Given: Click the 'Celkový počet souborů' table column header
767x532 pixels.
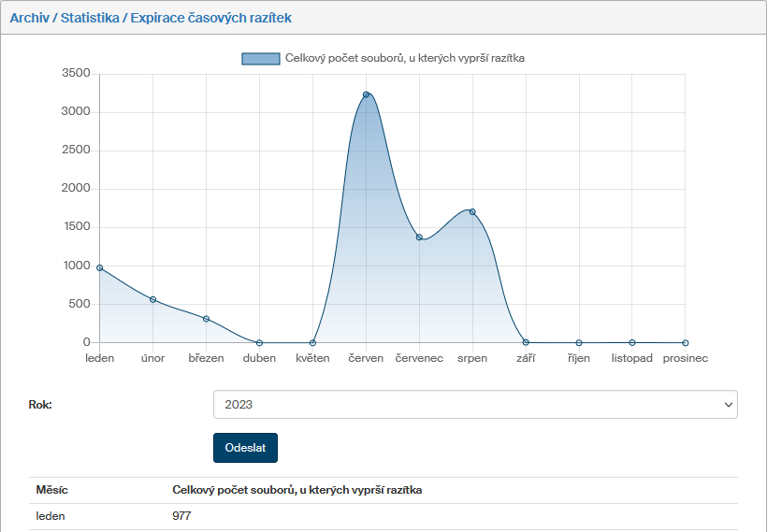Looking at the screenshot, I should 297,490.
